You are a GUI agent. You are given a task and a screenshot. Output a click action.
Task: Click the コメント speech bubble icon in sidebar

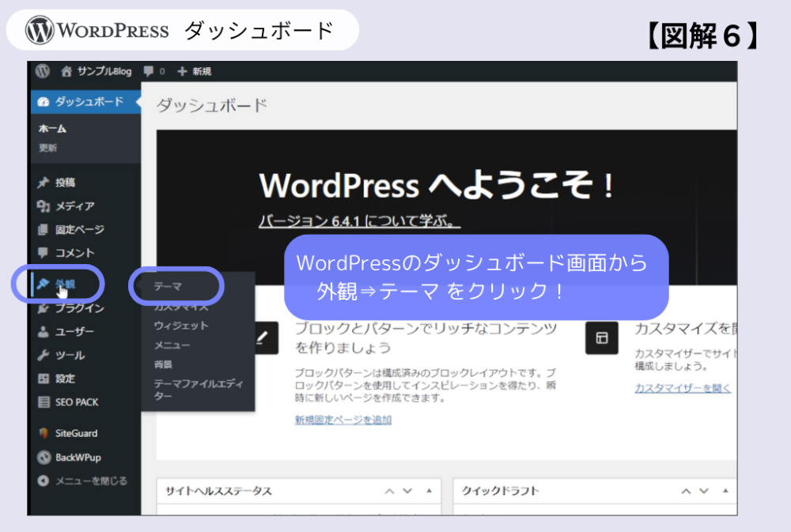click(x=44, y=253)
